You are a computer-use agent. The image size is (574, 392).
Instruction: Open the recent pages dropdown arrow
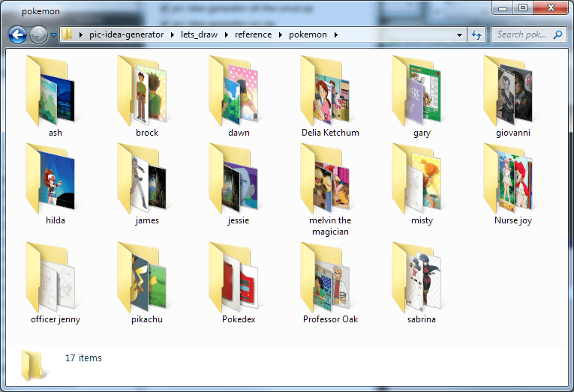click(x=54, y=35)
